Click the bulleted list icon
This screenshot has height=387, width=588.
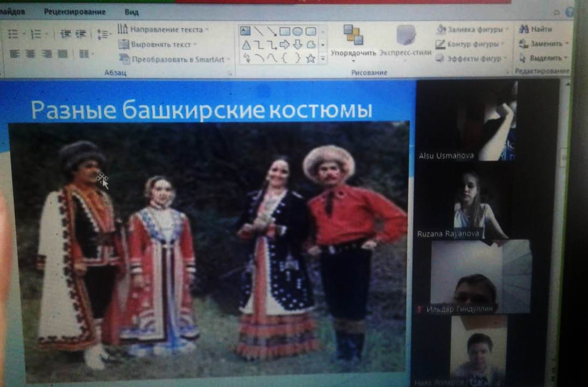(x=13, y=34)
